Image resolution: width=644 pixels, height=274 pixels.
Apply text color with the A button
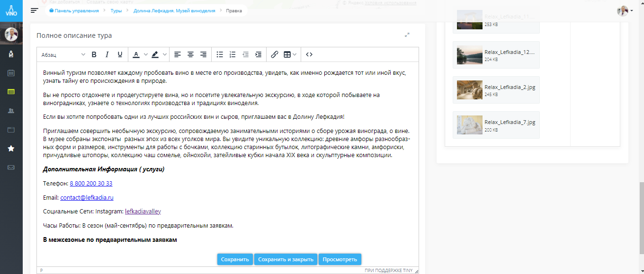[136, 54]
